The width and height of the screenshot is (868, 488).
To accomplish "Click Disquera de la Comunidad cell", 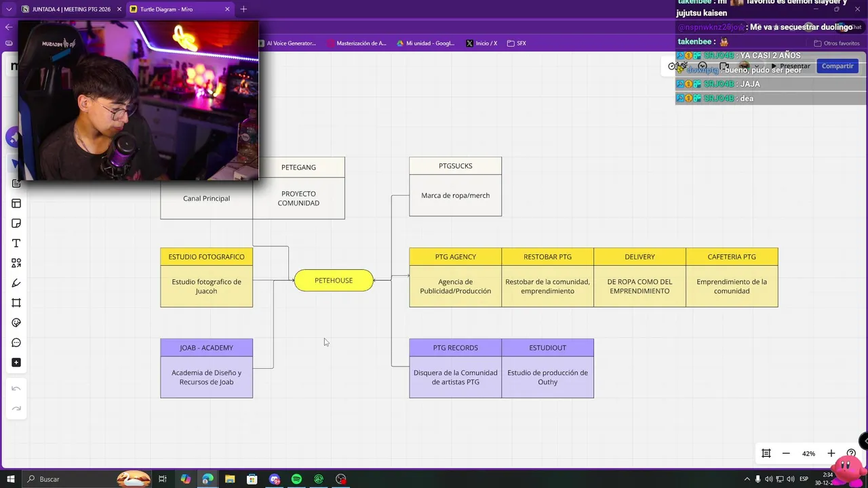I will (x=455, y=378).
